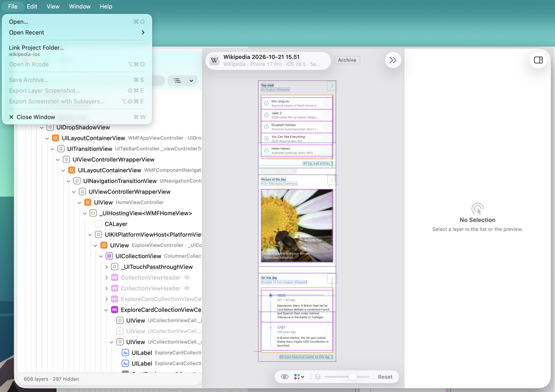Choose Close Window menu item

pos(77,117)
